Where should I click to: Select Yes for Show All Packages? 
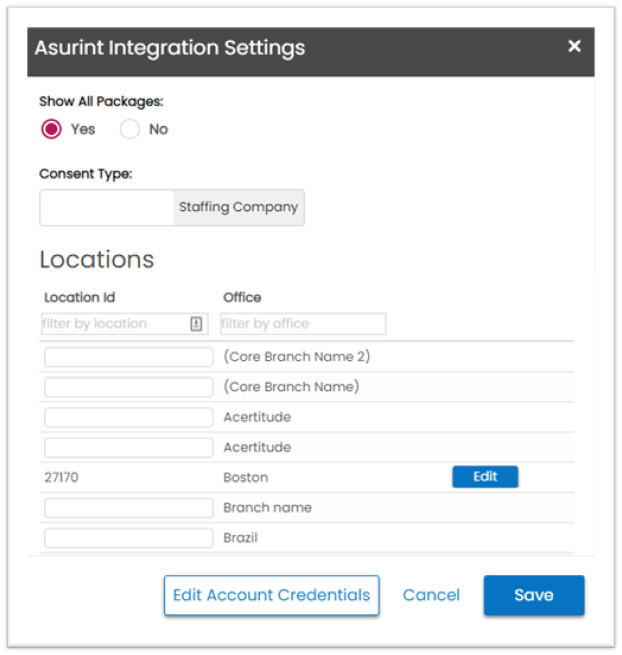[51, 129]
